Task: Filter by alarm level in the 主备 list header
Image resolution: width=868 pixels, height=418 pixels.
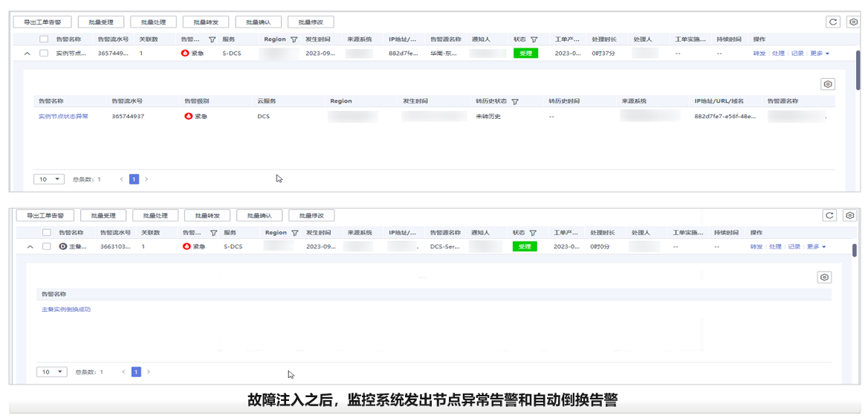Action: [x=214, y=233]
